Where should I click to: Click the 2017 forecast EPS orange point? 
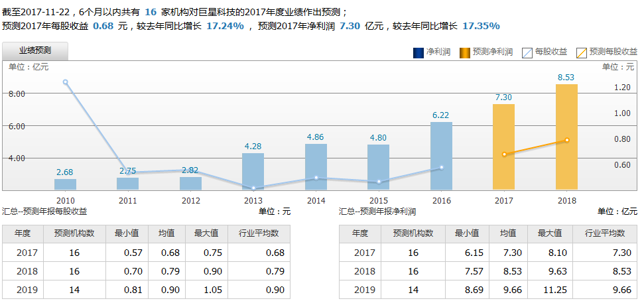tap(504, 154)
